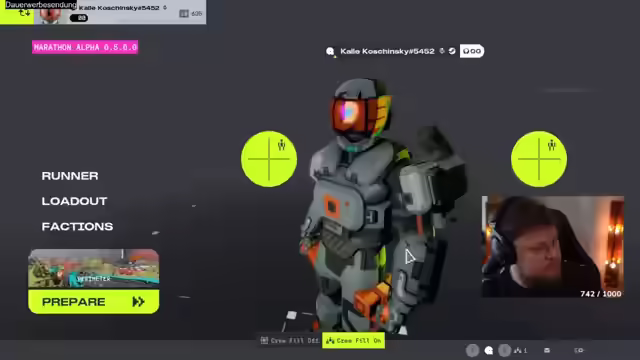Open the RUNNER menu
This screenshot has height=360, width=640.
point(70,176)
